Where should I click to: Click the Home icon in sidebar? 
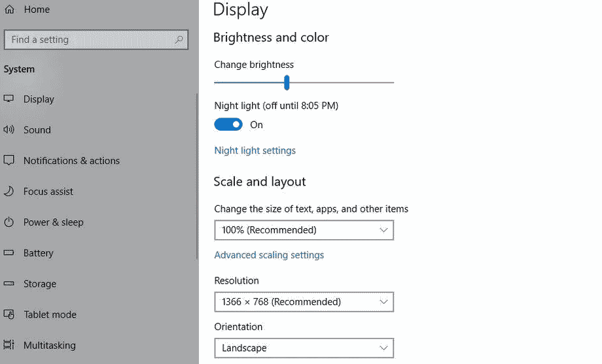(x=9, y=9)
